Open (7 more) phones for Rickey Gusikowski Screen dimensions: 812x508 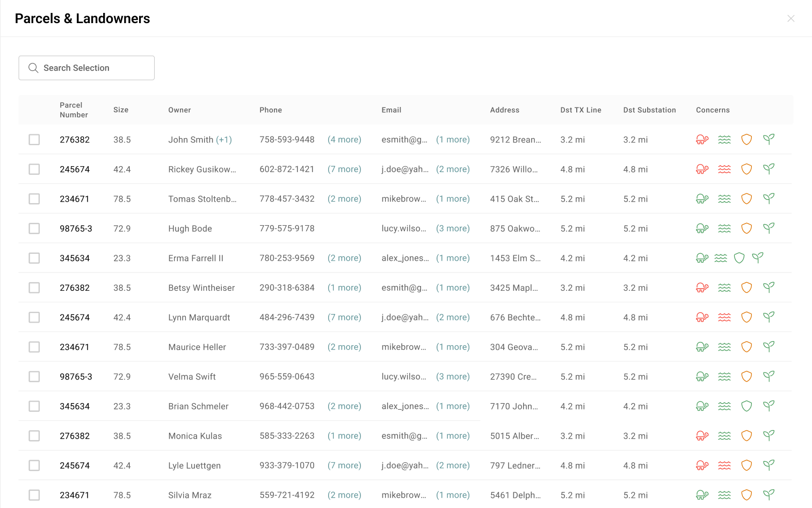pos(344,169)
